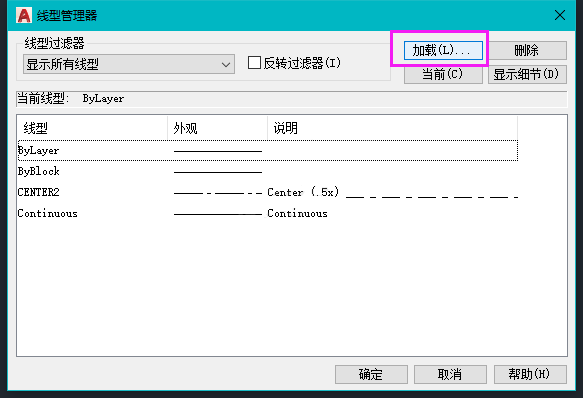The height and width of the screenshot is (398, 583).
Task: Select the ByLayer linetype row
Action: click(x=268, y=151)
